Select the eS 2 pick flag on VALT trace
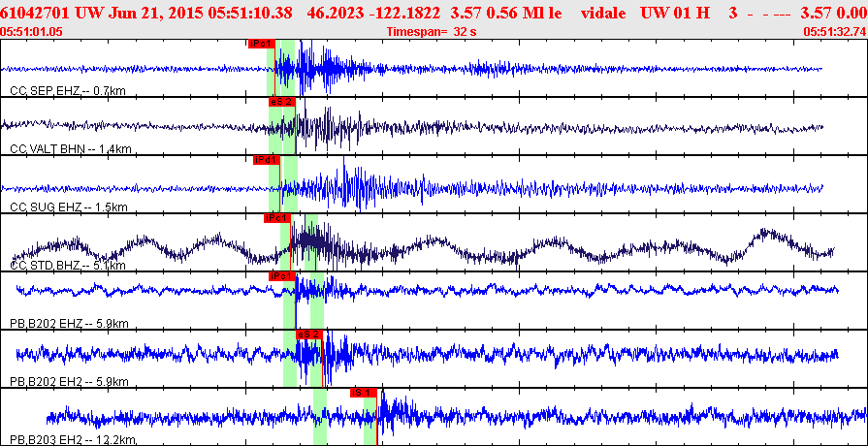 [x=281, y=102]
